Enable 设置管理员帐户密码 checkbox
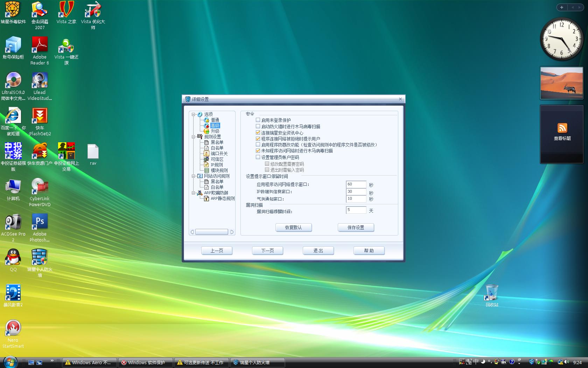The width and height of the screenshot is (588, 368). point(258,157)
